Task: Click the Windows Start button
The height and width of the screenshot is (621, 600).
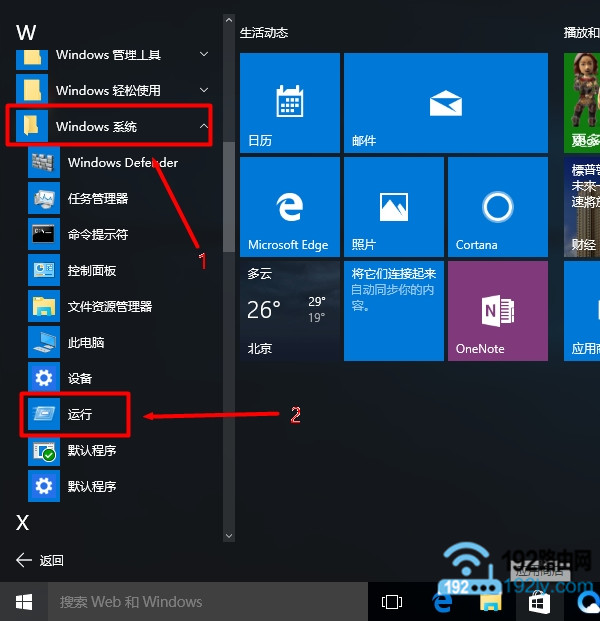Action: [x=24, y=602]
